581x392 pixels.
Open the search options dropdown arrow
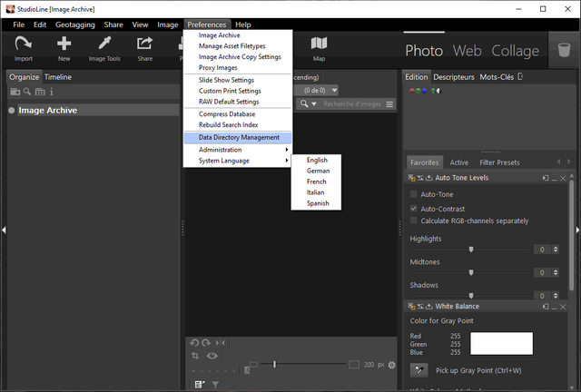coord(316,104)
